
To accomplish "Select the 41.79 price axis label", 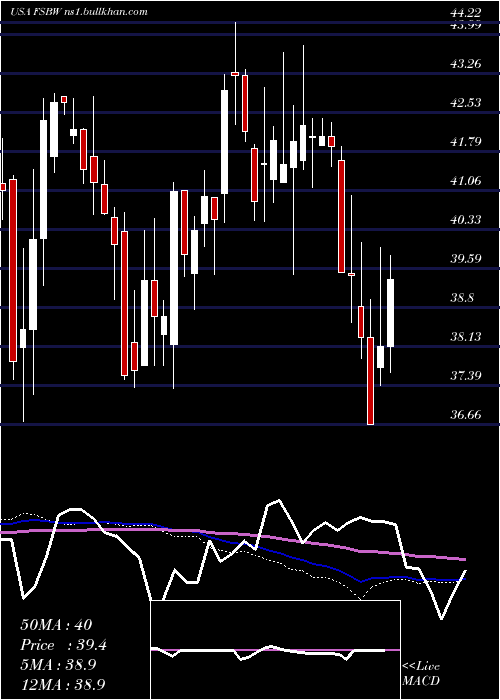I will (x=466, y=142).
